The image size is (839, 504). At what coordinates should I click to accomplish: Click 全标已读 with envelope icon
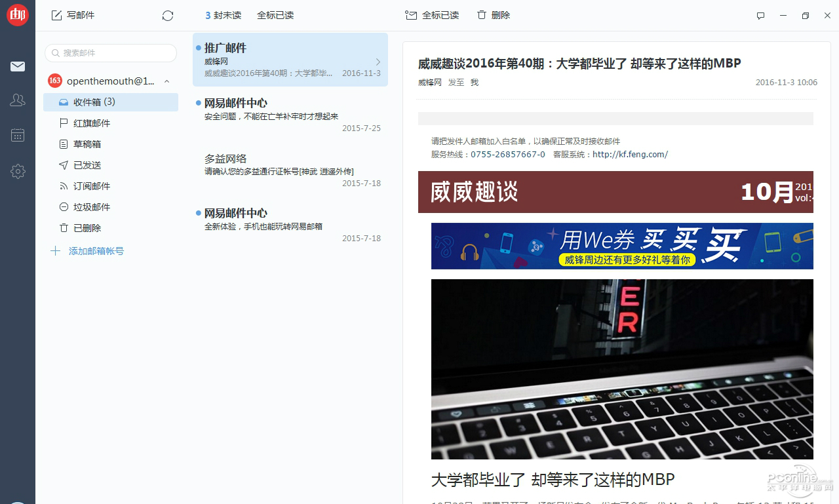pos(432,15)
